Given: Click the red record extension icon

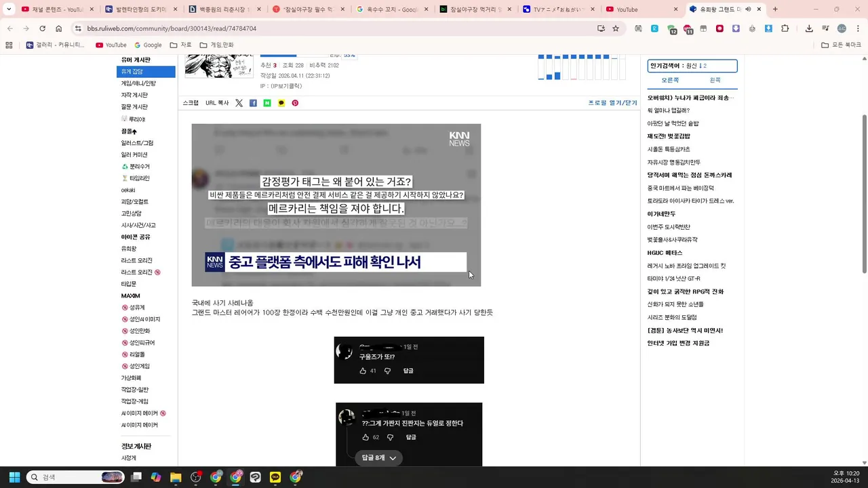Looking at the screenshot, I should (719, 28).
